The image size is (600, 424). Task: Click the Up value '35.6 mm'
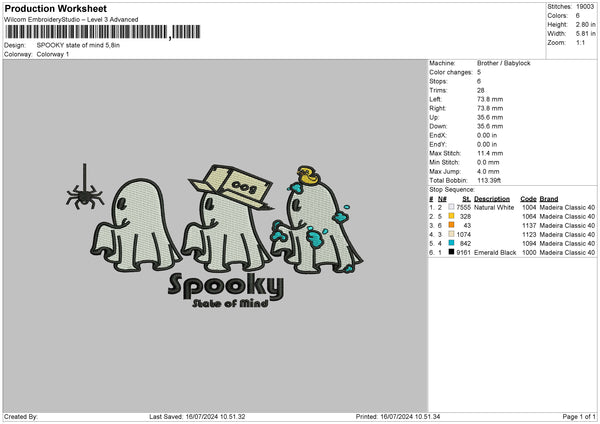490,117
